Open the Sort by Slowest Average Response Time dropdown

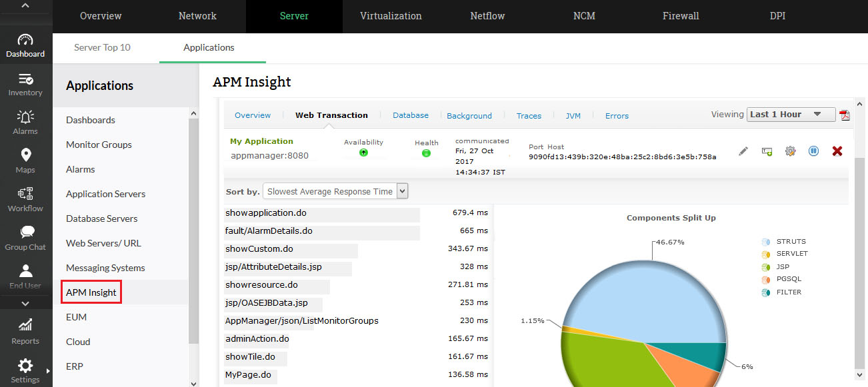point(335,191)
